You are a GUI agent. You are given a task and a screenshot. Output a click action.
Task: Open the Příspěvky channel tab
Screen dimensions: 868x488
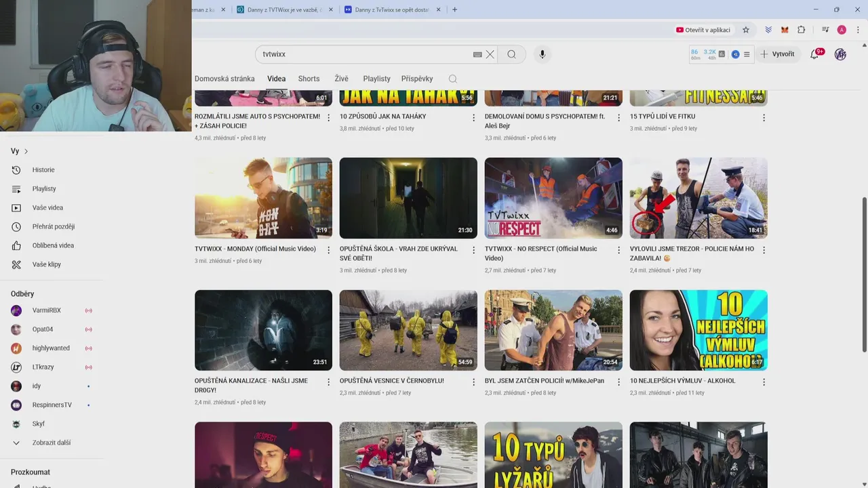[x=417, y=79]
